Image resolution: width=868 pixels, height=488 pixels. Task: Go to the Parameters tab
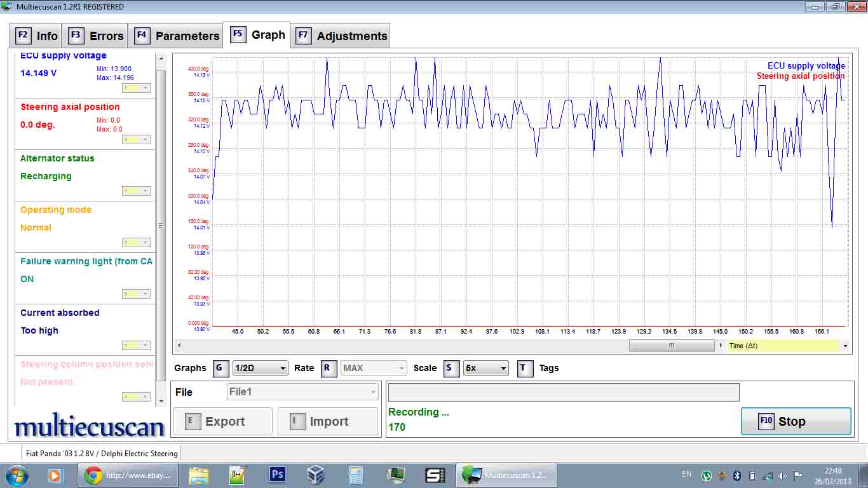(177, 36)
